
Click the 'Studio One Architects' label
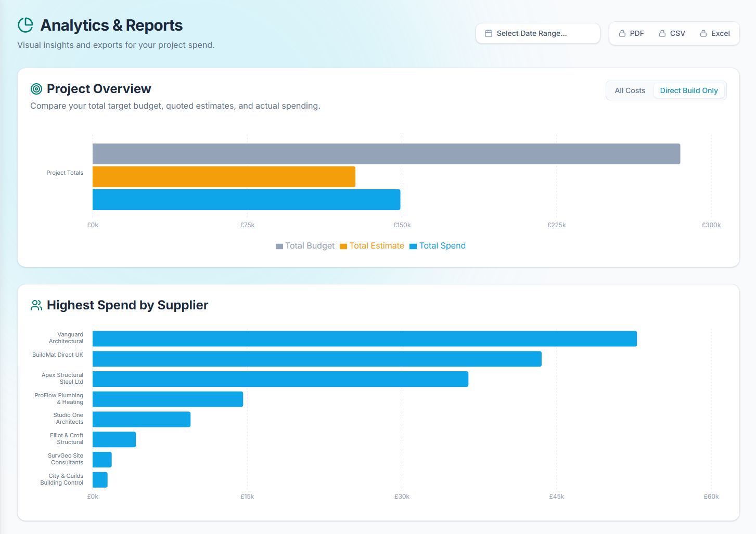[x=68, y=419]
